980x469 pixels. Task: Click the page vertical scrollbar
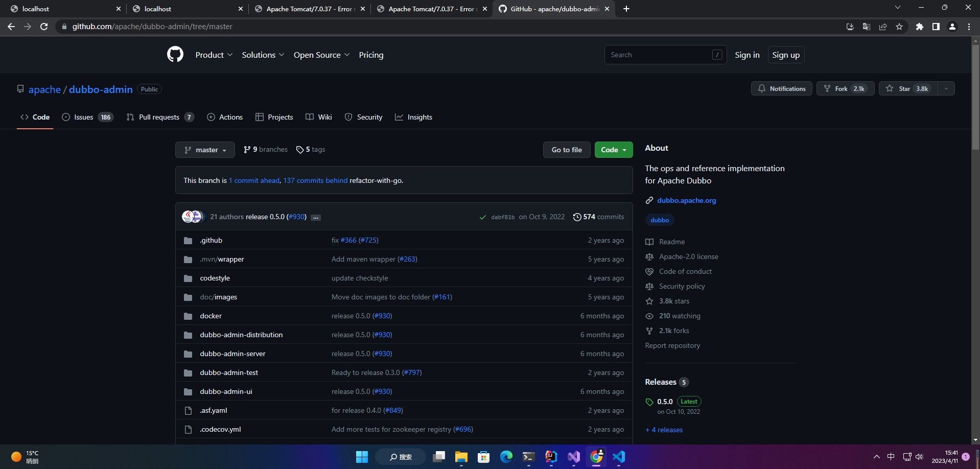(975, 97)
